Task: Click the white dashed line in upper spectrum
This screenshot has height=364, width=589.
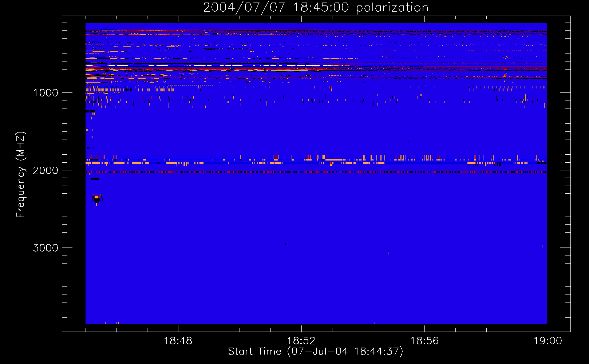Action: coord(218,66)
